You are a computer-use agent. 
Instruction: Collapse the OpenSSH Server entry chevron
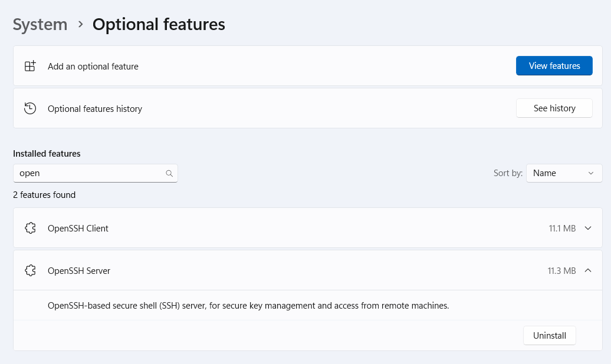[588, 270]
